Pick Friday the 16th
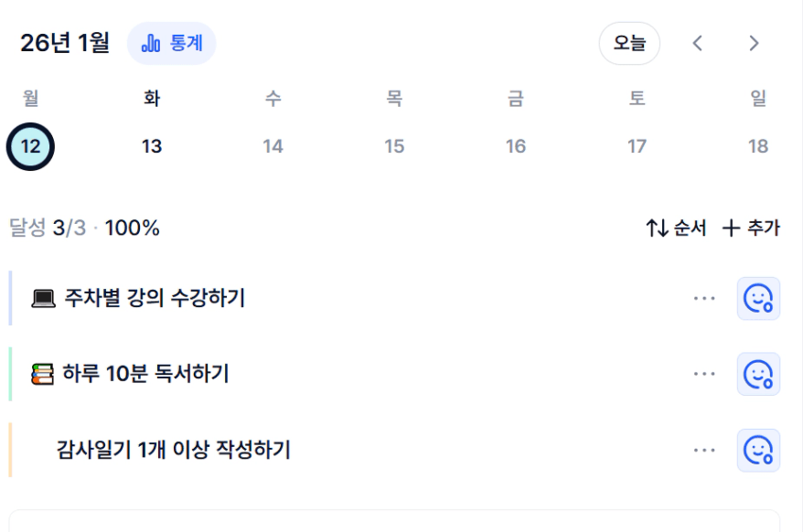This screenshot has height=532, width=803. [x=516, y=146]
